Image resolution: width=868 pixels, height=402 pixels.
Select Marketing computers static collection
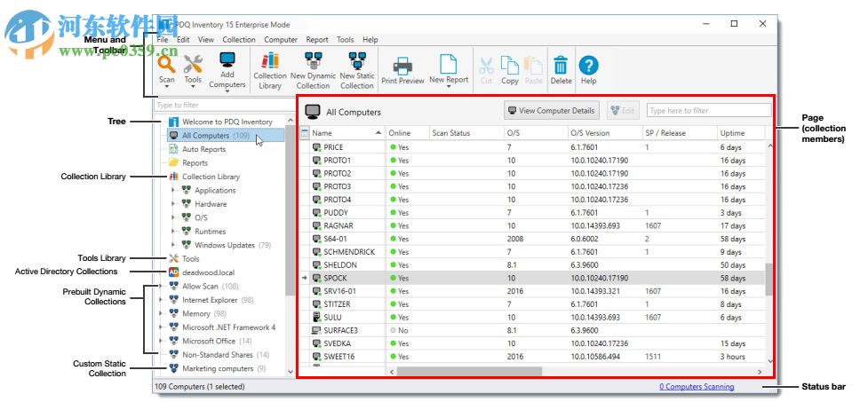[x=218, y=369]
